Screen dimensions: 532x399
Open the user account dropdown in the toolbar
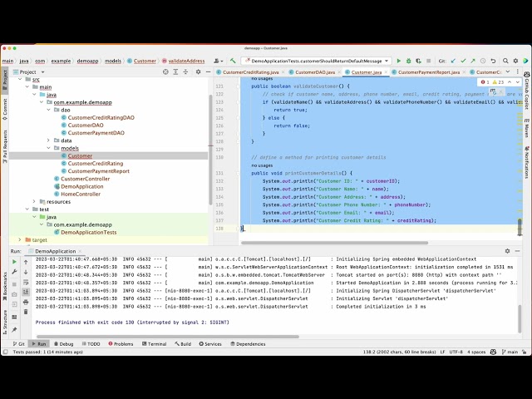coord(218,61)
